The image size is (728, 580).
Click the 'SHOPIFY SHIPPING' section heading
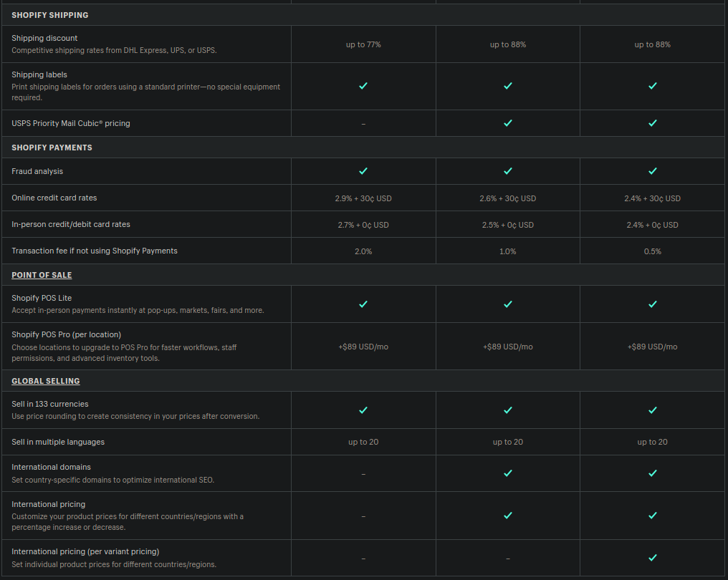(50, 15)
